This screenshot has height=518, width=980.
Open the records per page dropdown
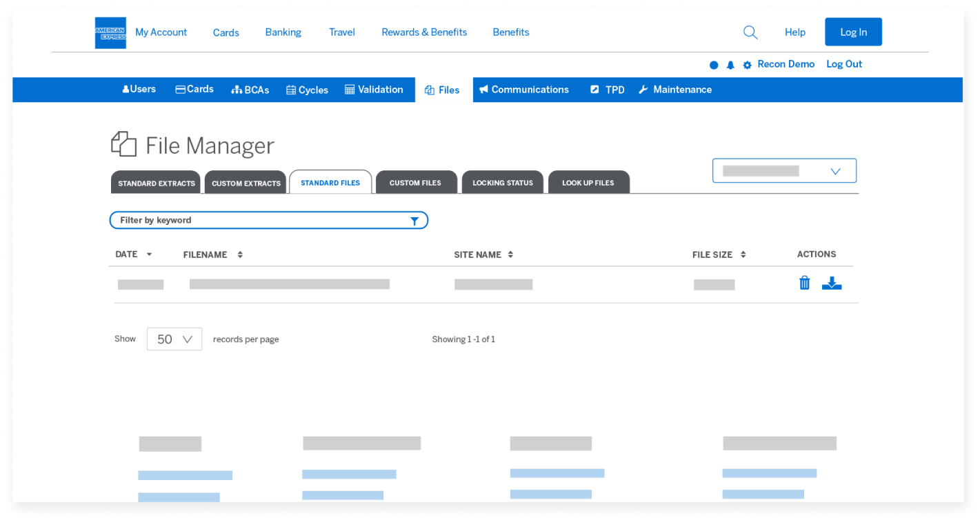click(x=174, y=339)
